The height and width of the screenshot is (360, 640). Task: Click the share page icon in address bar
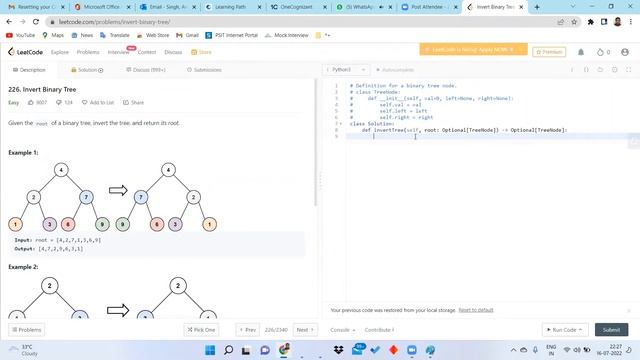point(560,22)
